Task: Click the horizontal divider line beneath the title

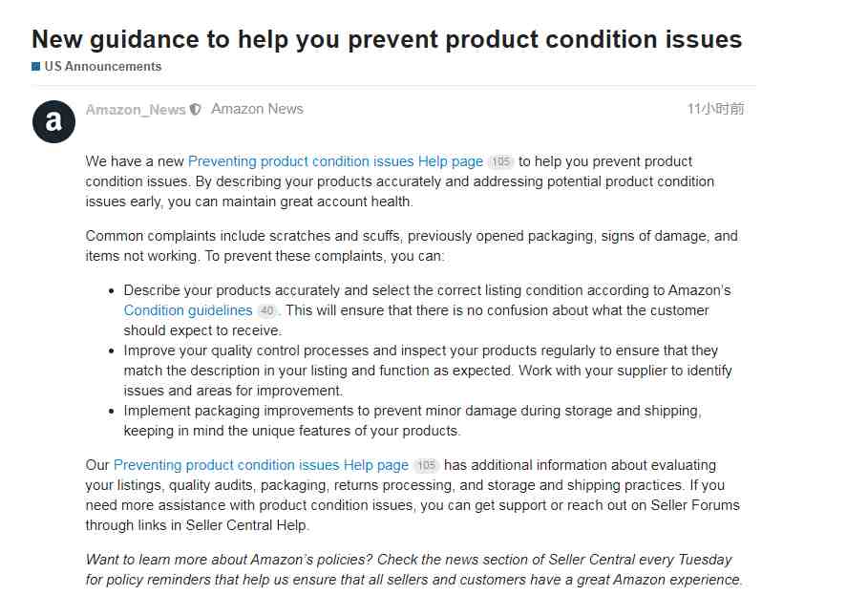Action: pyautogui.click(x=393, y=85)
